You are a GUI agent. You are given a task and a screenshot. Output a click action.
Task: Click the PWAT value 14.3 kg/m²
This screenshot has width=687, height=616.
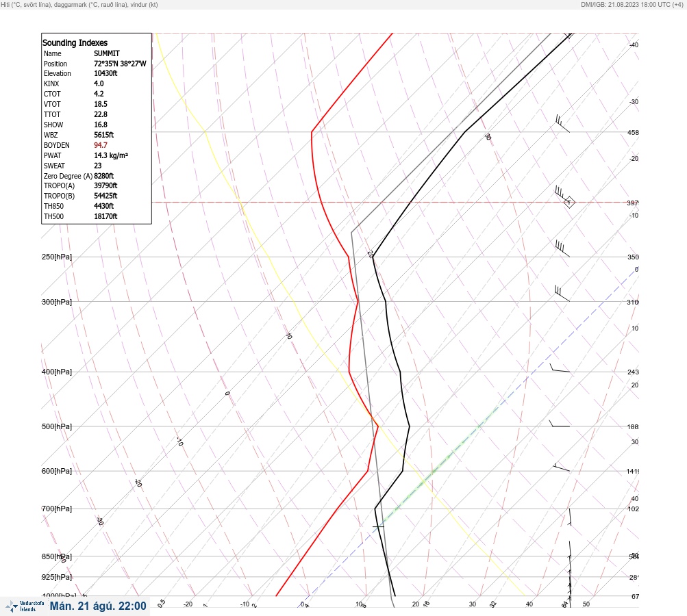tap(111, 155)
